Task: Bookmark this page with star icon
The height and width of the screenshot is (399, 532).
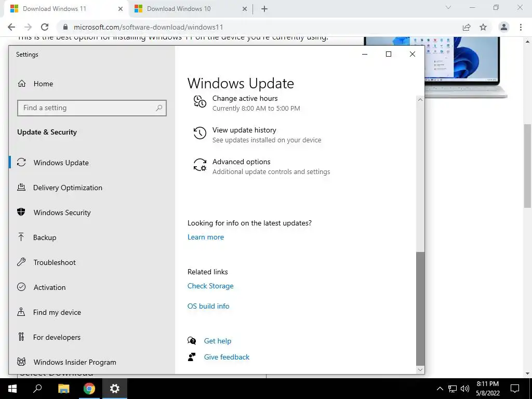Action: tap(483, 27)
